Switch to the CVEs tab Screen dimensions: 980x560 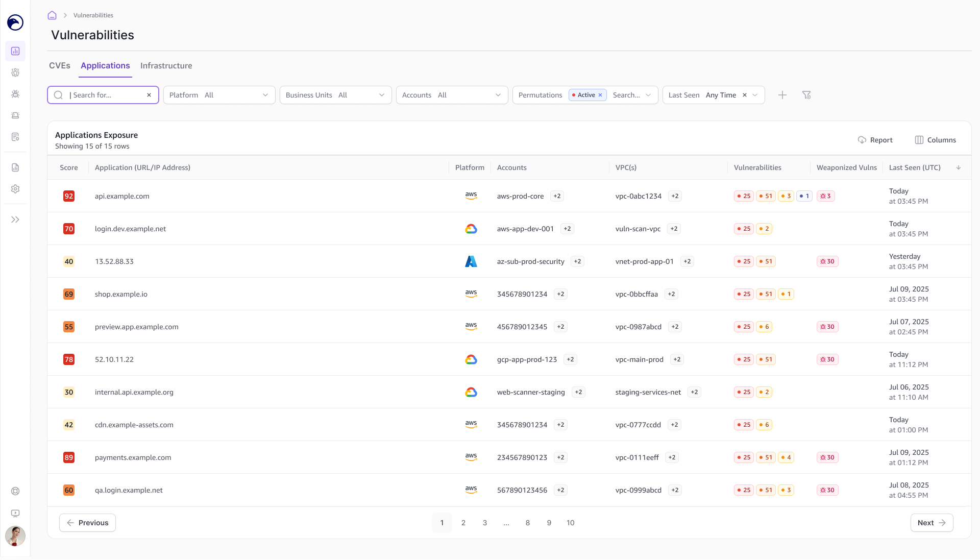click(60, 66)
